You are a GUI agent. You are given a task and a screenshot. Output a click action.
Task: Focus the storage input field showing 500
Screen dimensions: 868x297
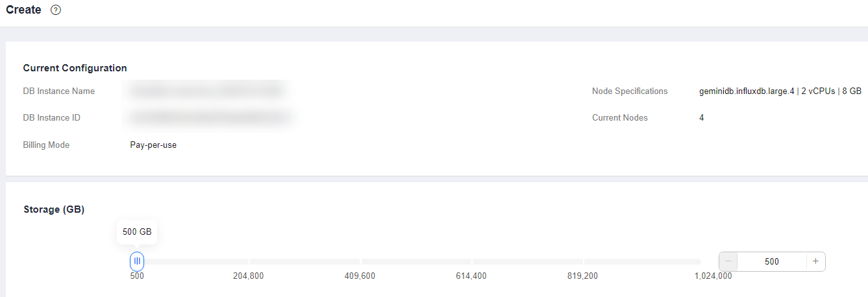coord(772,261)
